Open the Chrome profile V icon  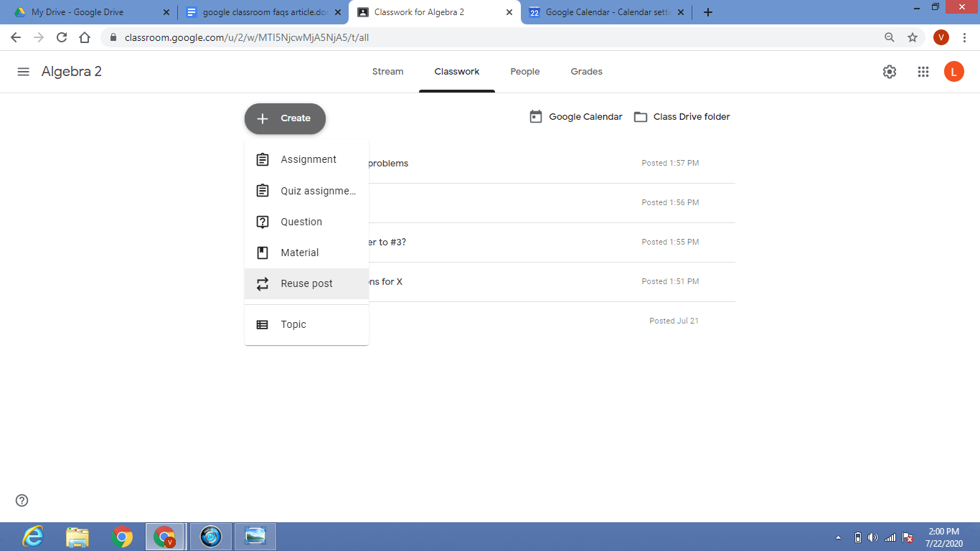tap(941, 37)
